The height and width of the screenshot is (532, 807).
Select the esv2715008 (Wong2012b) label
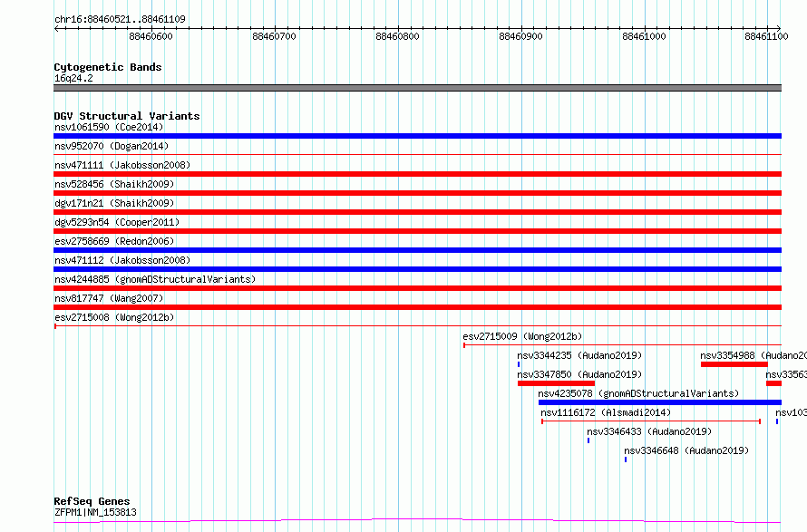114,317
